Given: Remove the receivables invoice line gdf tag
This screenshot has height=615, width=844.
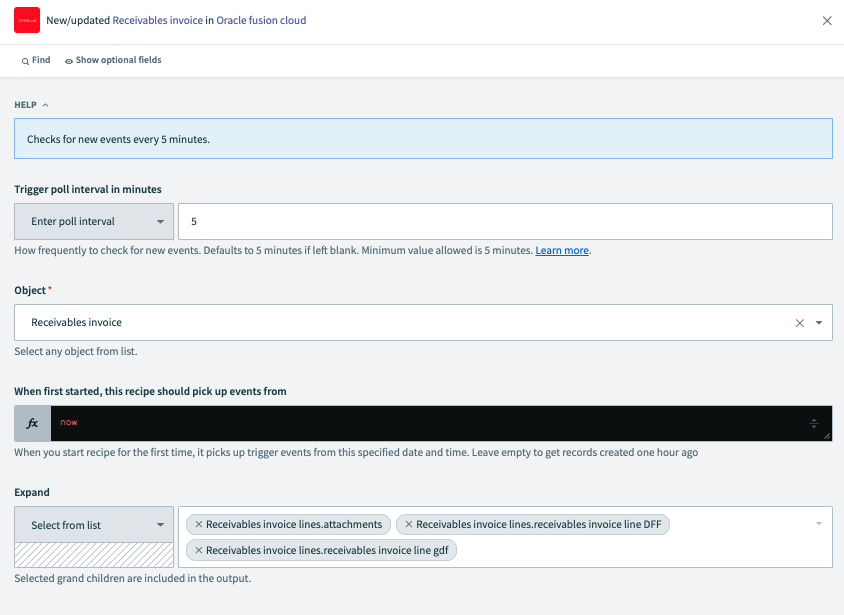Looking at the screenshot, I should click(198, 550).
